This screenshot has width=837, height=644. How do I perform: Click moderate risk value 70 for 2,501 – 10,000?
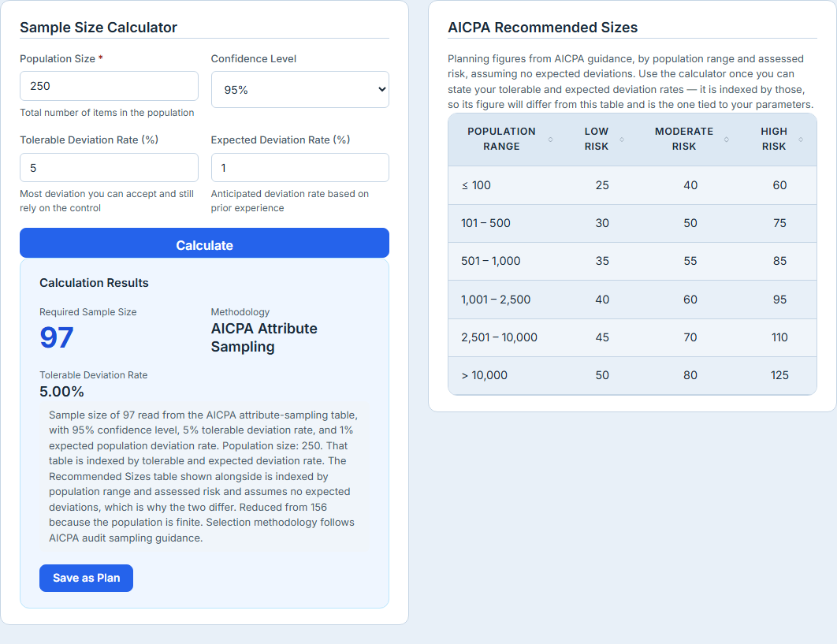pyautogui.click(x=690, y=337)
